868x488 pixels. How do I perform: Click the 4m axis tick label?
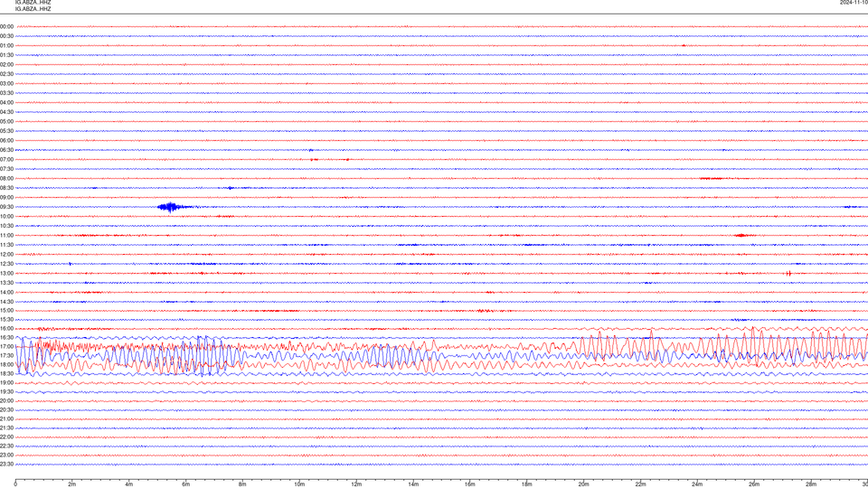129,484
